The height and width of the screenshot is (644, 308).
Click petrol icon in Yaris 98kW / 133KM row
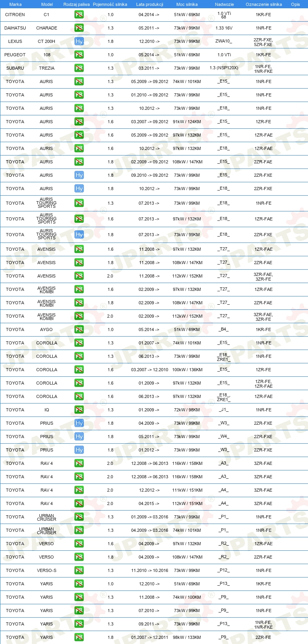[79, 637]
